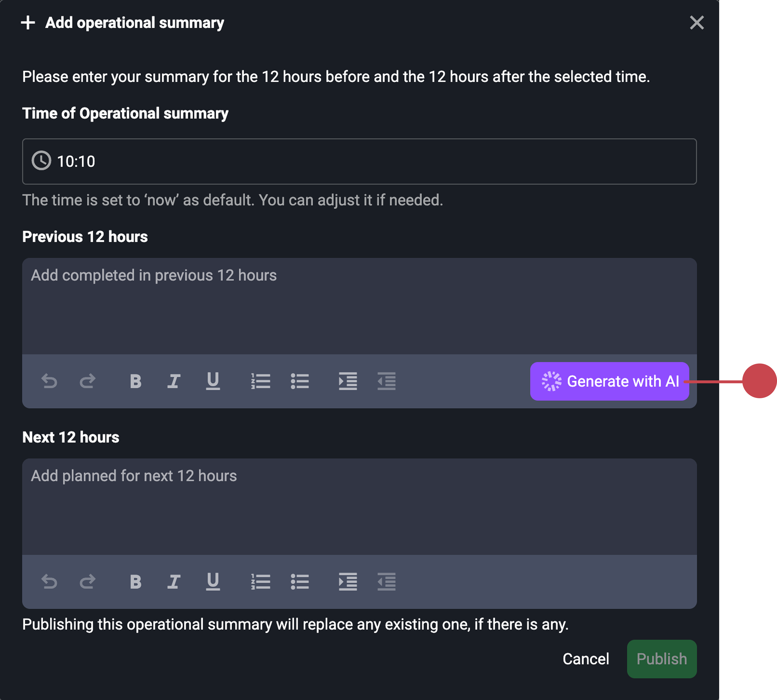Increase indent in Next 12 hours toolbar
Screen dimensions: 777x700
click(348, 582)
